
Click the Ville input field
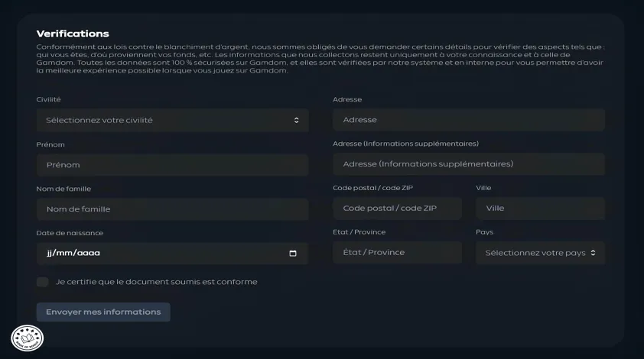click(x=541, y=209)
